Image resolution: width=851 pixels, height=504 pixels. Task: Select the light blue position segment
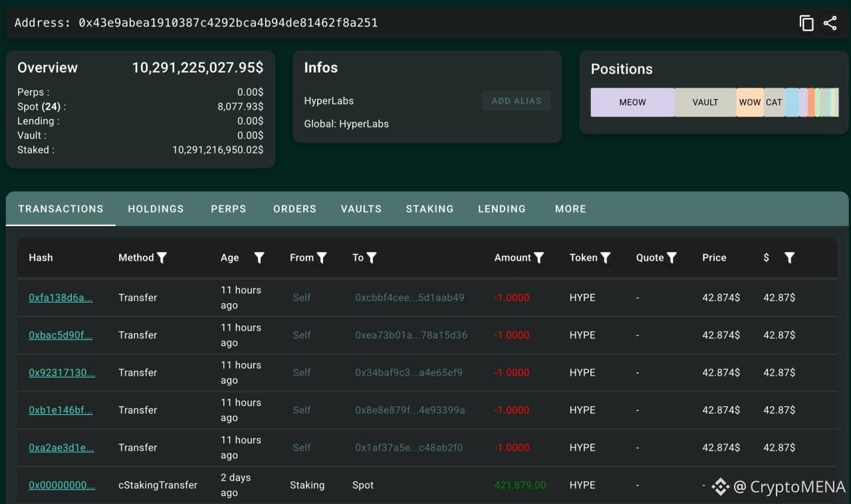pyautogui.click(x=792, y=102)
